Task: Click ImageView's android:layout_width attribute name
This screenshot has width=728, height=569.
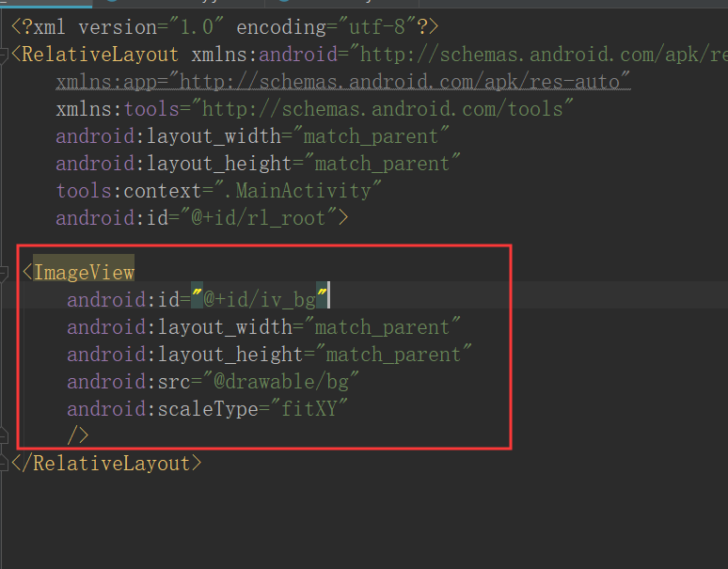Action: 180,327
